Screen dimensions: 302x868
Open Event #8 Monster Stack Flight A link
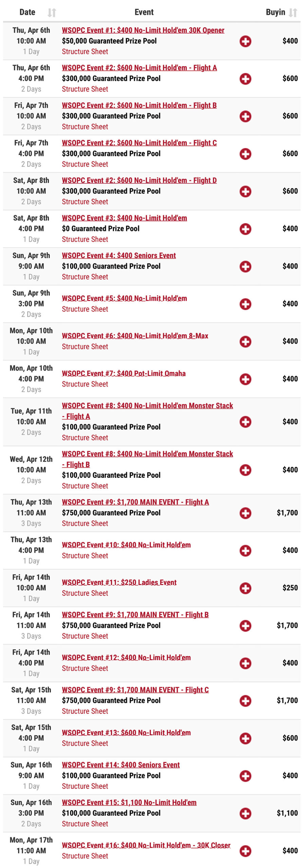pyautogui.click(x=147, y=411)
